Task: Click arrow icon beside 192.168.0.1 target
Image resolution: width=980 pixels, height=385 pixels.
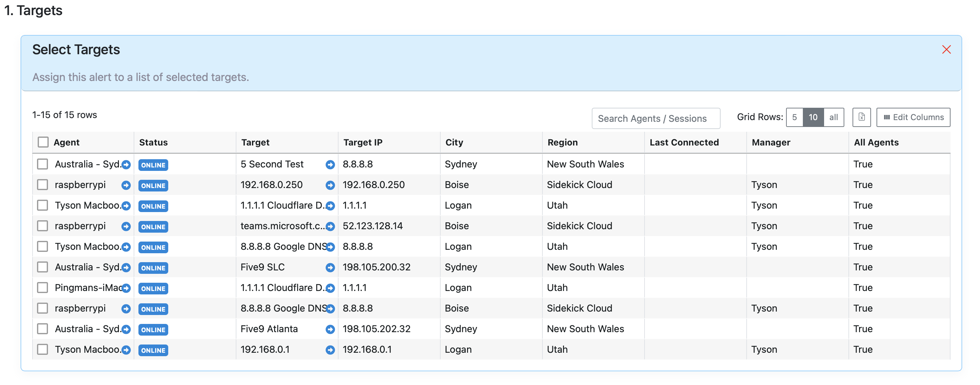Action: (x=330, y=350)
